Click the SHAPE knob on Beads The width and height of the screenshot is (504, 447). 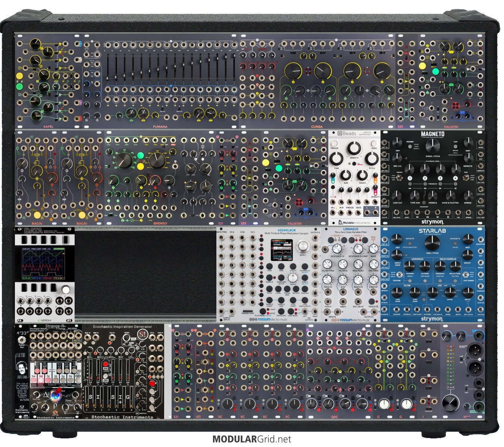click(362, 175)
